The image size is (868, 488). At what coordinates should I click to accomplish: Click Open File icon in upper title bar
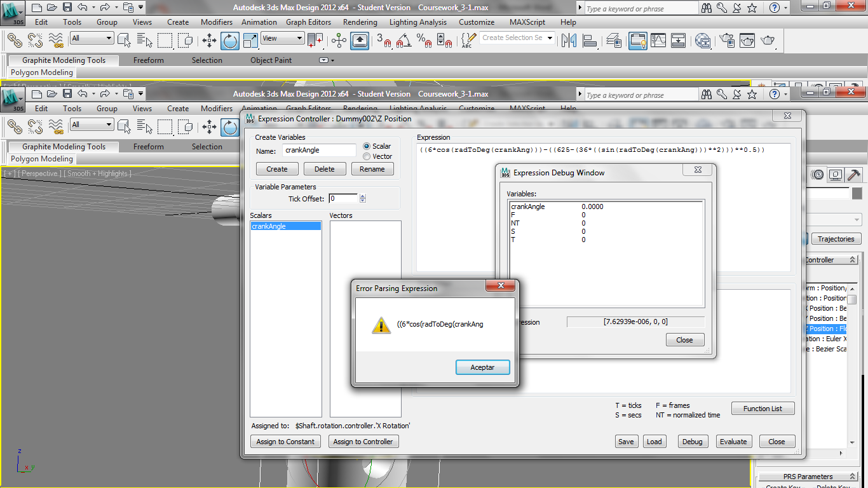pos(51,8)
